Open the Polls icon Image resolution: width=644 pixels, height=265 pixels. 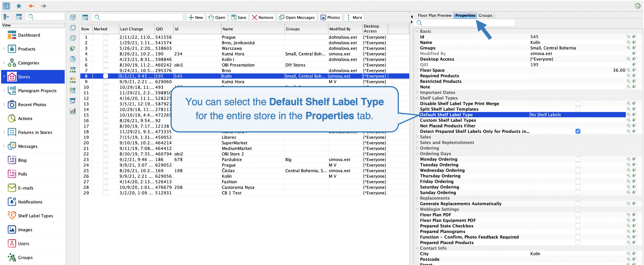pyautogui.click(x=12, y=174)
